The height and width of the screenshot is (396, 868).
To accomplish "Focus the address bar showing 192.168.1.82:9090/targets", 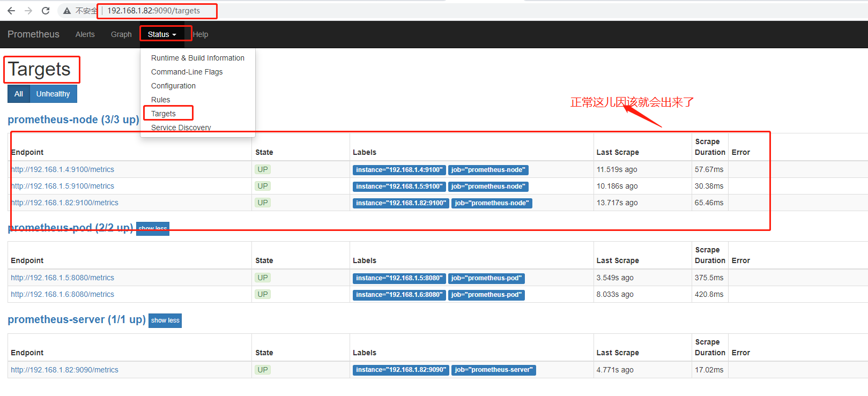I will tap(153, 11).
